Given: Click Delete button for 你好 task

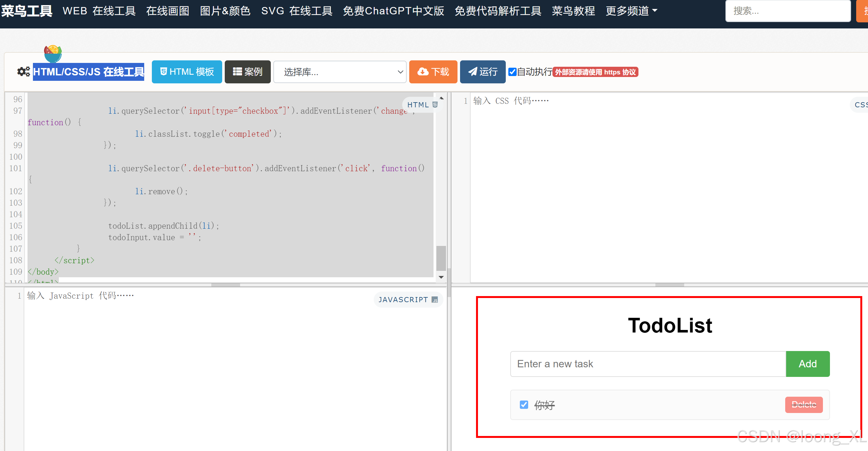Looking at the screenshot, I should click(x=804, y=405).
